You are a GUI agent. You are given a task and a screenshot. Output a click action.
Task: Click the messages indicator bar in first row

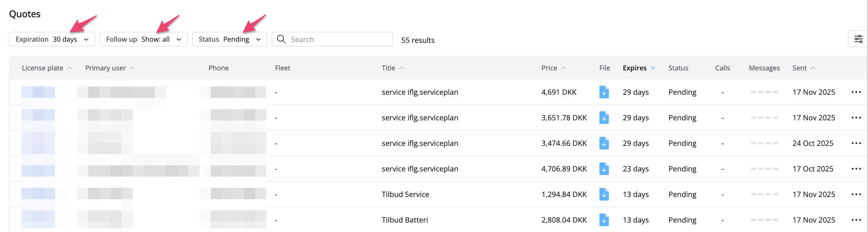pyautogui.click(x=764, y=92)
